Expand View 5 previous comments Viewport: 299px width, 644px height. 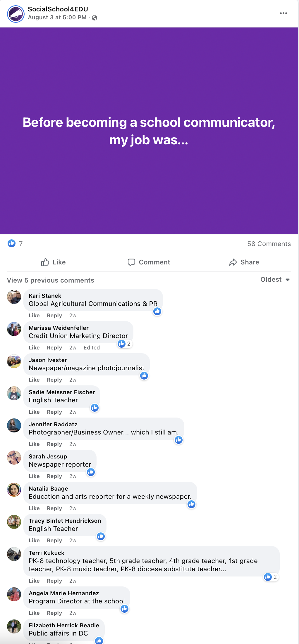(51, 280)
